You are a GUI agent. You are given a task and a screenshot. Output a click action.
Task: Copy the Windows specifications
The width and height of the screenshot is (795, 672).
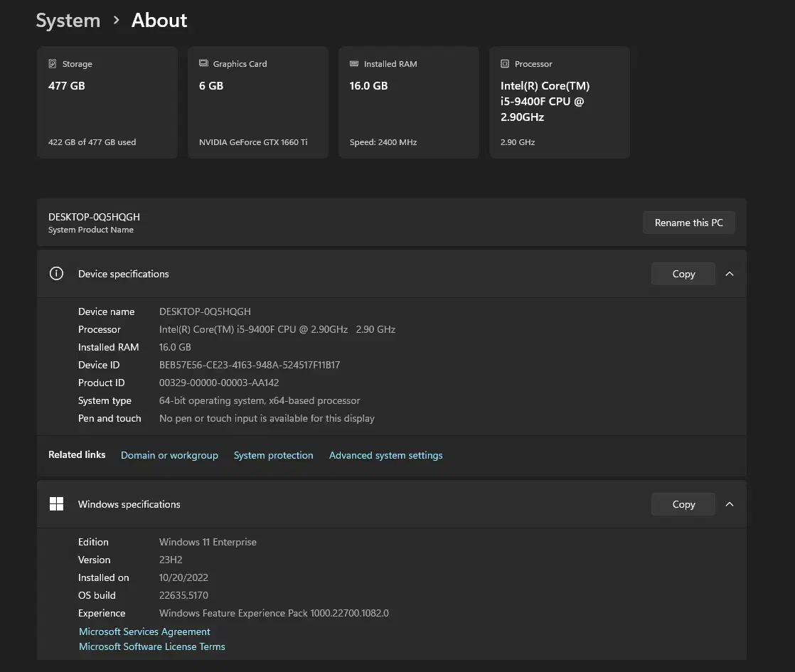683,504
